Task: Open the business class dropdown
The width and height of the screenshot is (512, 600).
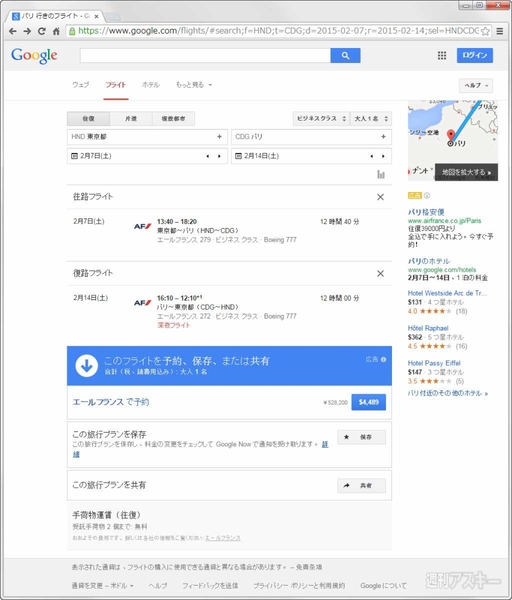Action: click(321, 119)
